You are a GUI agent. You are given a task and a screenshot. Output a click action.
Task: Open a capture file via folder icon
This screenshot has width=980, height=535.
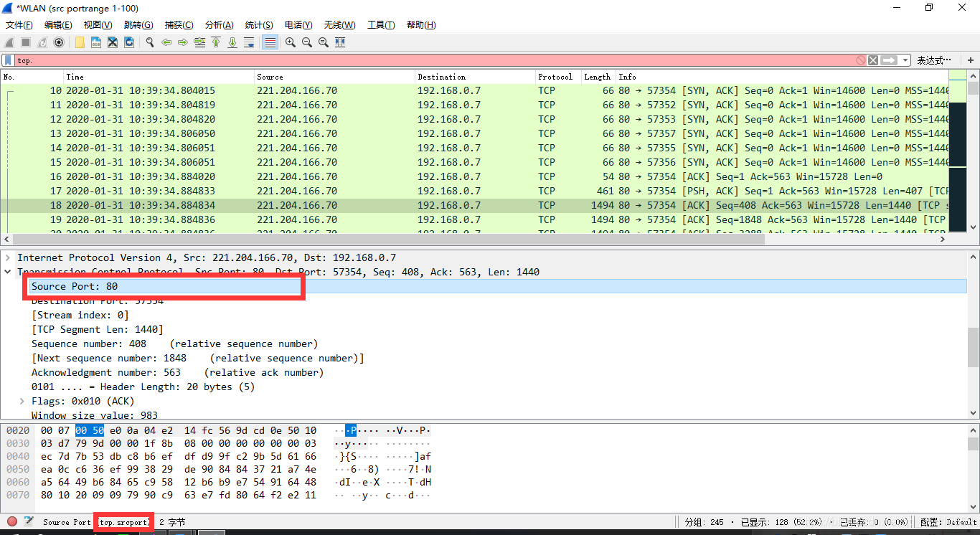[80, 42]
